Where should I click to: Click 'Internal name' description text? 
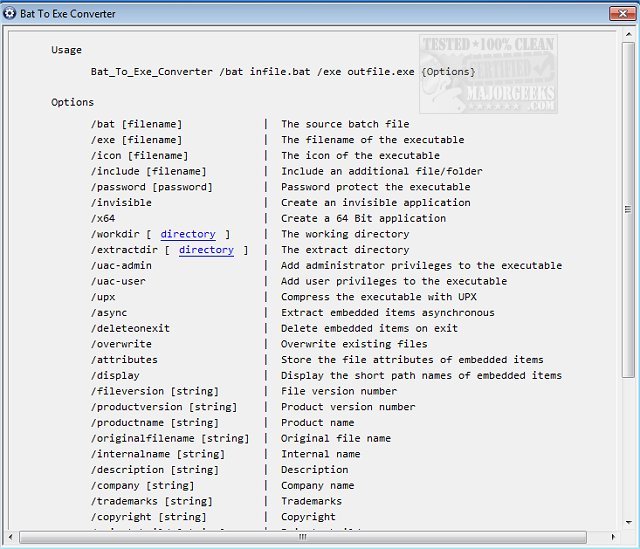click(x=321, y=454)
